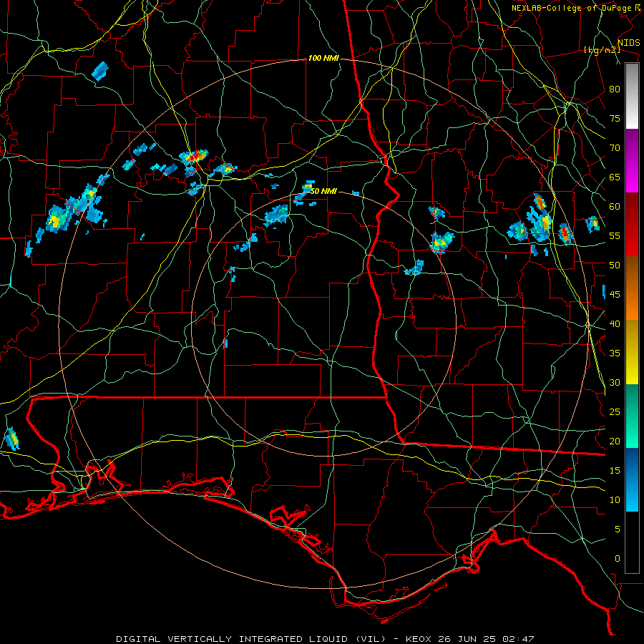644x644 pixels.
Task: Click the NIDS label above the scale
Action: point(628,43)
